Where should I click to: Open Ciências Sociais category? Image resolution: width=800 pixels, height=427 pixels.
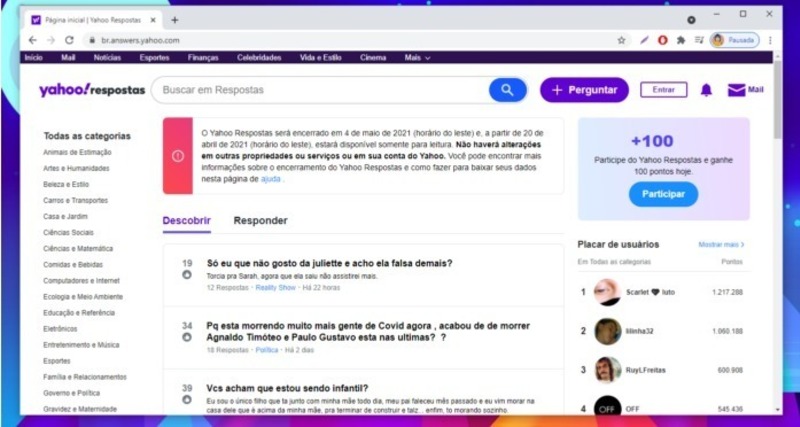click(x=68, y=233)
